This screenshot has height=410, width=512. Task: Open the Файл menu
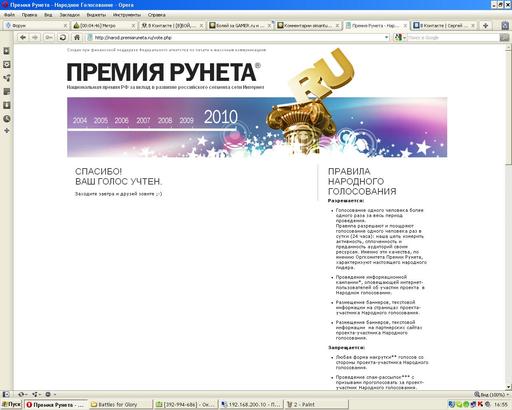[9, 15]
